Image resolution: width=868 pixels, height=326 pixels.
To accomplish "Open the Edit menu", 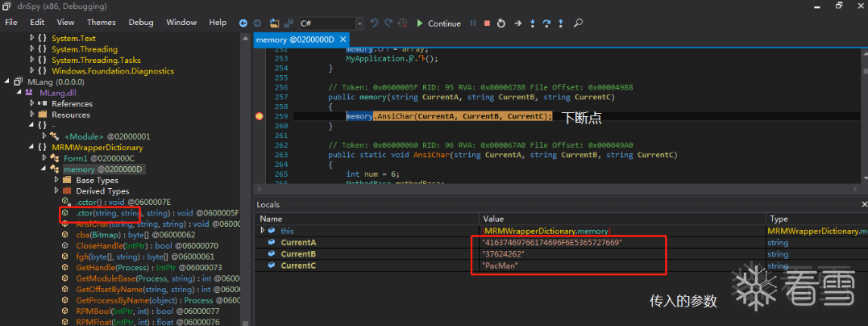I will [x=37, y=23].
